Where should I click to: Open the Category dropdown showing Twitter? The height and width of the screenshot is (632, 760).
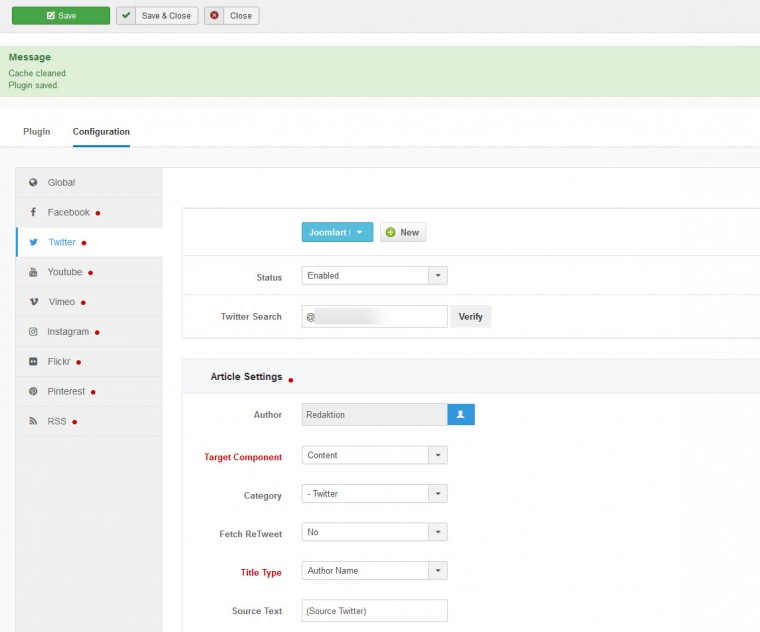click(374, 494)
